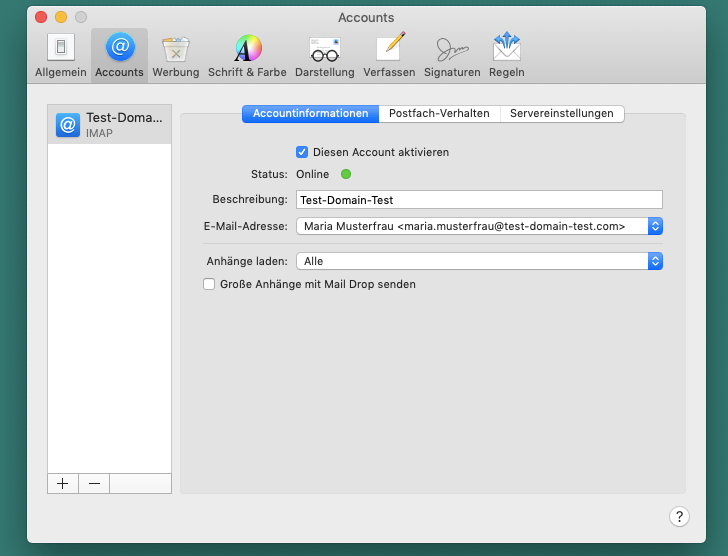This screenshot has height=556, width=728.
Task: Open the Regeln rules pane
Action: (x=506, y=55)
